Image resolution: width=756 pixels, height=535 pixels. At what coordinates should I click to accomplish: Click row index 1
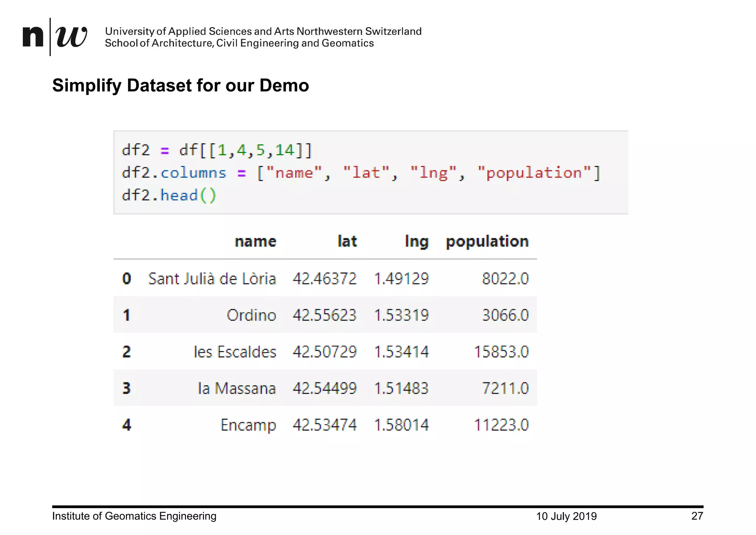127,315
